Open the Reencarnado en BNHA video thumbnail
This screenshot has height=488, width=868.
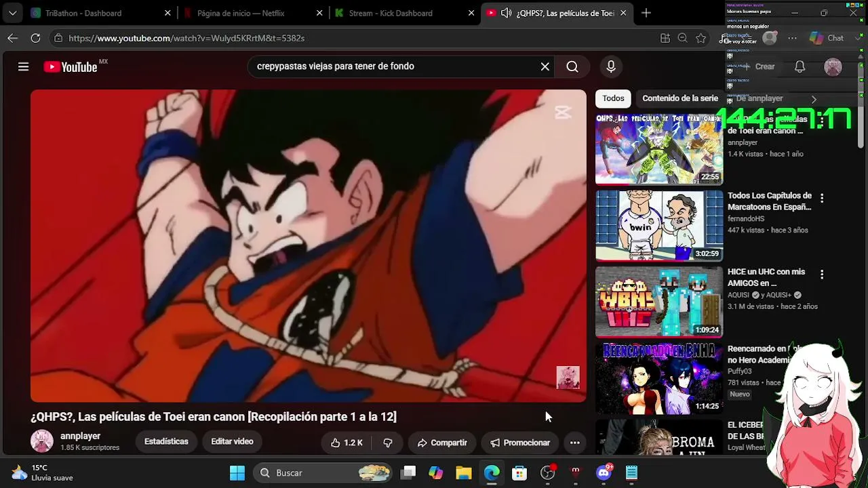pos(659,379)
